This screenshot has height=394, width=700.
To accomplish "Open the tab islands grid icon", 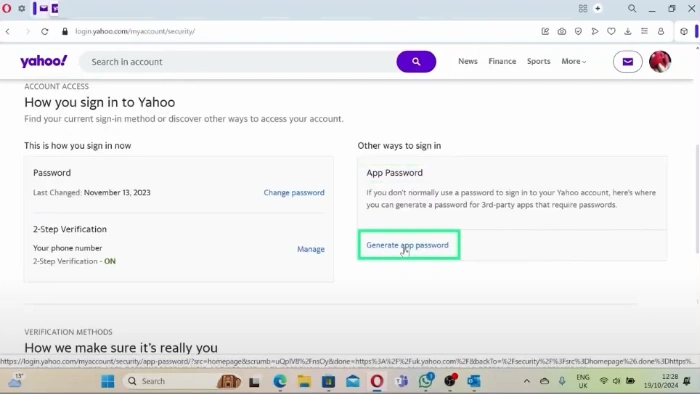I will pos(583,8).
